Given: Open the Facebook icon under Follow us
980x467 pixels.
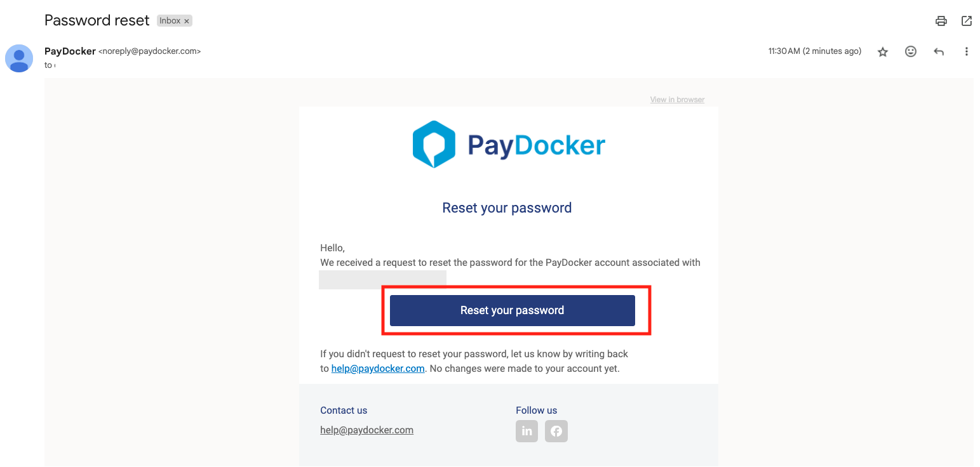Looking at the screenshot, I should [x=556, y=431].
